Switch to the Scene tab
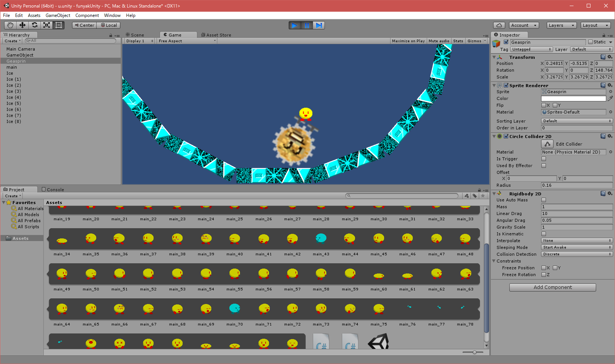Screen dimensions: 615x364 (x=135, y=35)
